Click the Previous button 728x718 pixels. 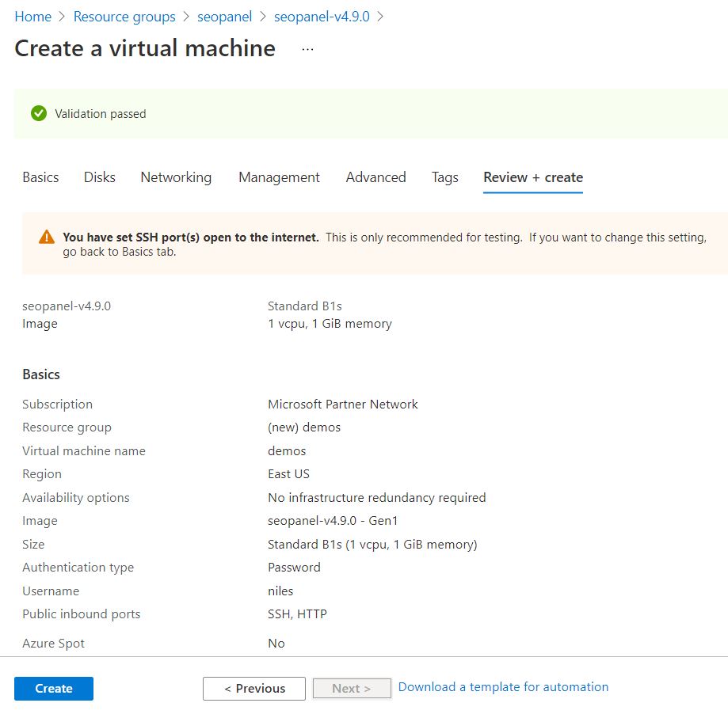(254, 689)
